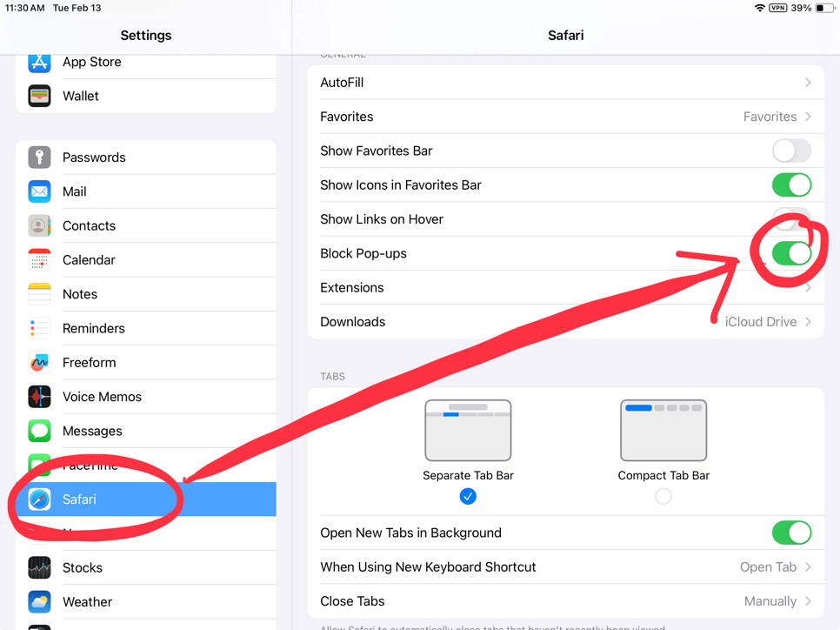Screen dimensions: 840x630
Task: Tap the 'Separate Tab Bar' label
Action: click(x=468, y=476)
